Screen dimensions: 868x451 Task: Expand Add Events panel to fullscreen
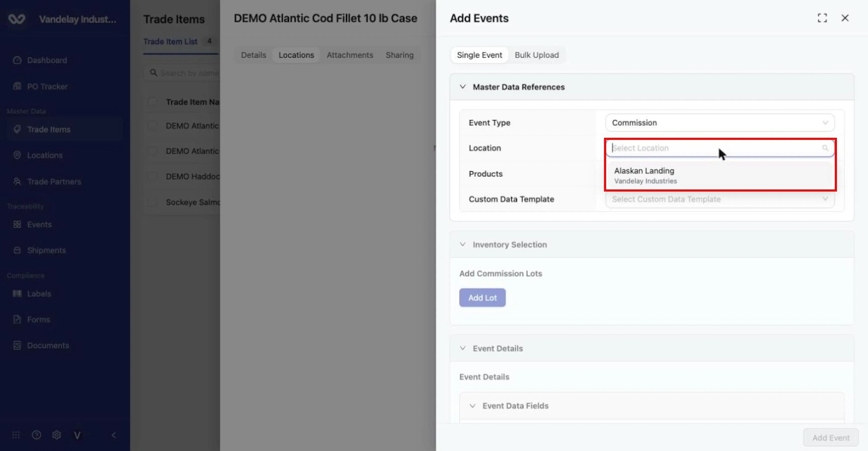click(x=822, y=18)
